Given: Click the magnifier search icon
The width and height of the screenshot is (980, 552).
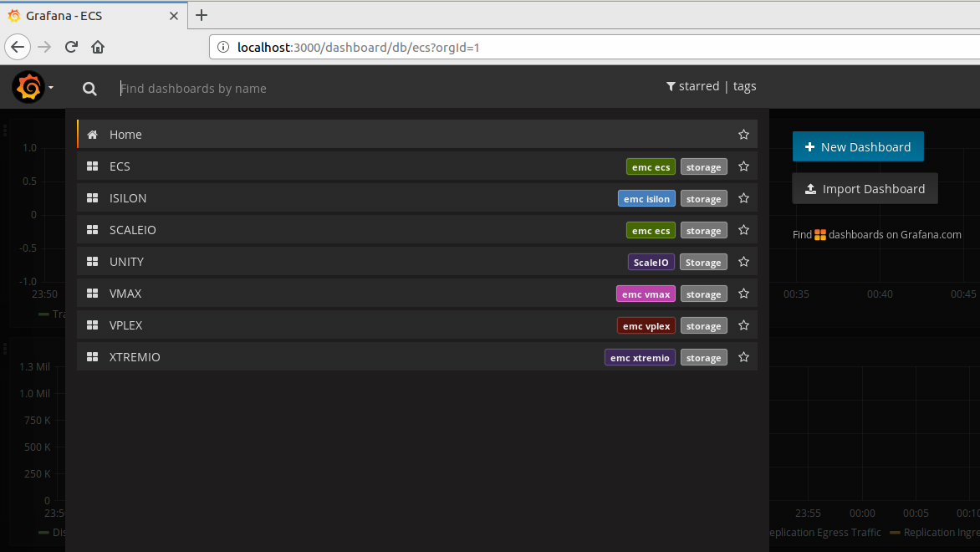Looking at the screenshot, I should [89, 89].
